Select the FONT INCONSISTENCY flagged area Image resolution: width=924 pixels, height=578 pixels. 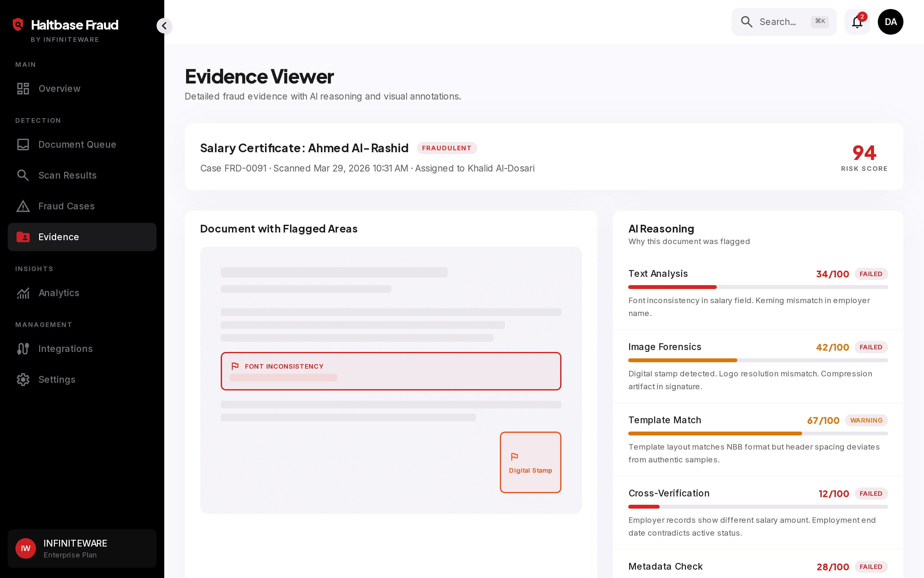[x=391, y=371]
